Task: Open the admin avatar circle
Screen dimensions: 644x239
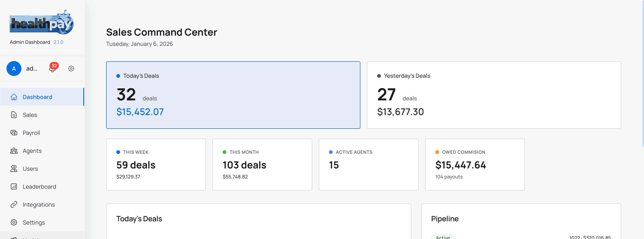Action: (x=14, y=68)
